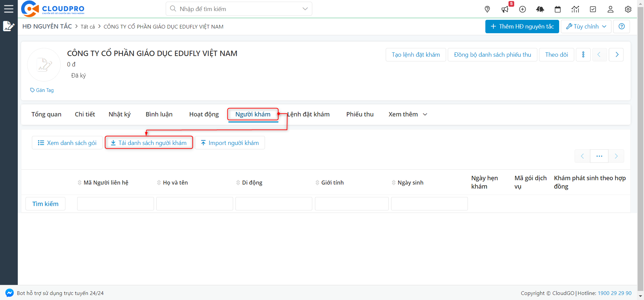Click the Tìm kiếm button
The width and height of the screenshot is (644, 300).
click(45, 204)
